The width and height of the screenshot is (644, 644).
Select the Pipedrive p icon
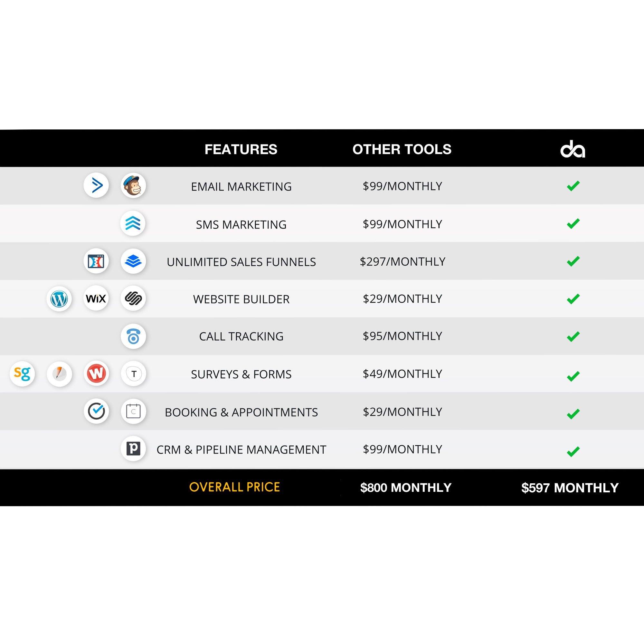(x=133, y=449)
